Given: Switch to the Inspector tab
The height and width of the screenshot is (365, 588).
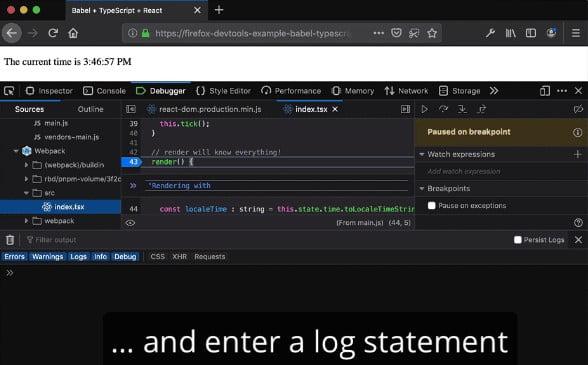Looking at the screenshot, I should (49, 91).
